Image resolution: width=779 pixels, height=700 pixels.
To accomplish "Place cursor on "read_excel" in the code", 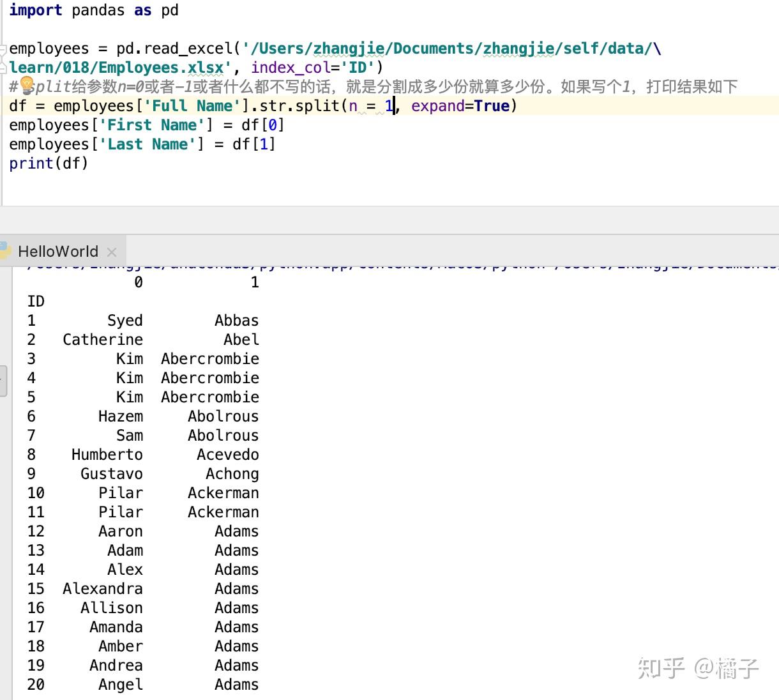I will tap(189, 49).
